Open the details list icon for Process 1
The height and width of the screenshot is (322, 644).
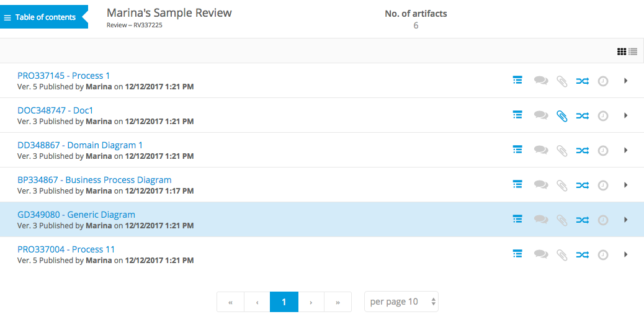[x=517, y=80]
